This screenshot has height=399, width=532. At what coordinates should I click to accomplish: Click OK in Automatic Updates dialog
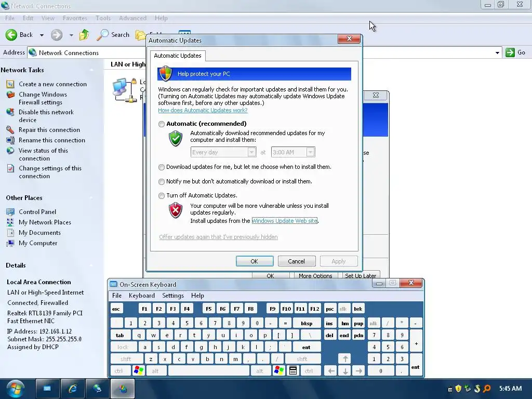(x=255, y=261)
